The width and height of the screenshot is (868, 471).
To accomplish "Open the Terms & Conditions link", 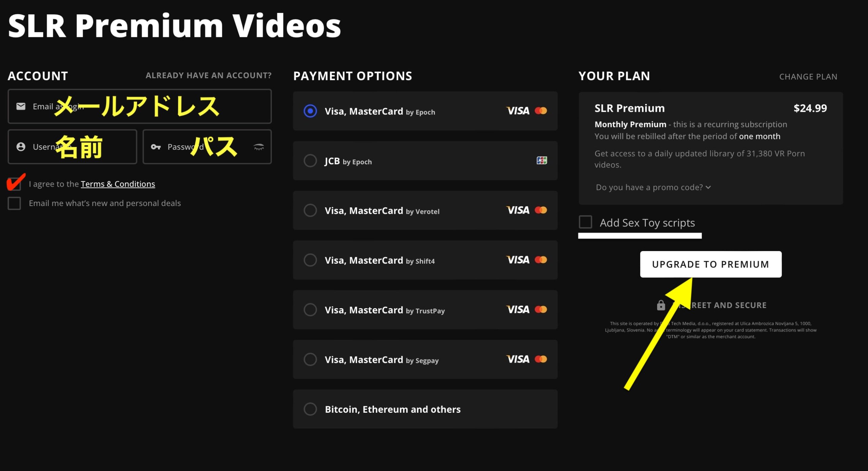I will click(118, 184).
